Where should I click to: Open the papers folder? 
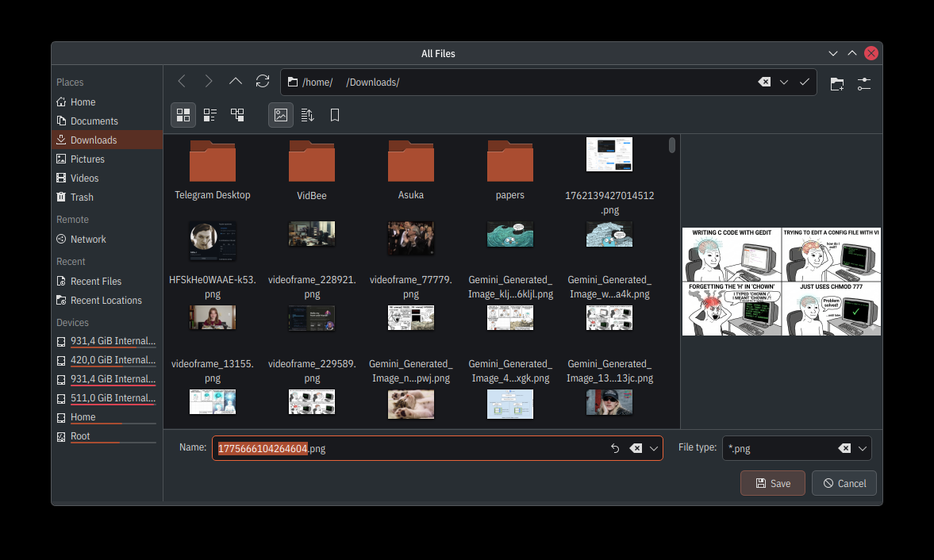(x=510, y=170)
